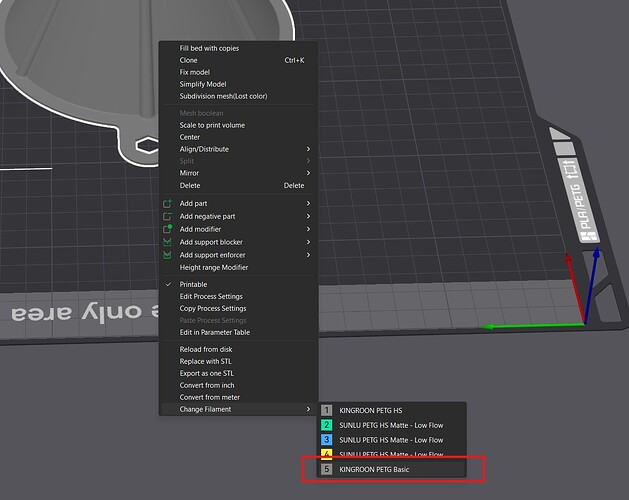Image resolution: width=629 pixels, height=500 pixels.
Task: Expand the Add support enforcer submenu arrow
Action: (308, 255)
